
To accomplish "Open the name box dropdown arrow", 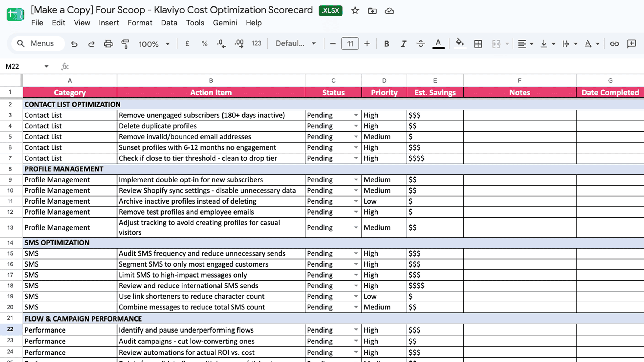I will 46,66.
